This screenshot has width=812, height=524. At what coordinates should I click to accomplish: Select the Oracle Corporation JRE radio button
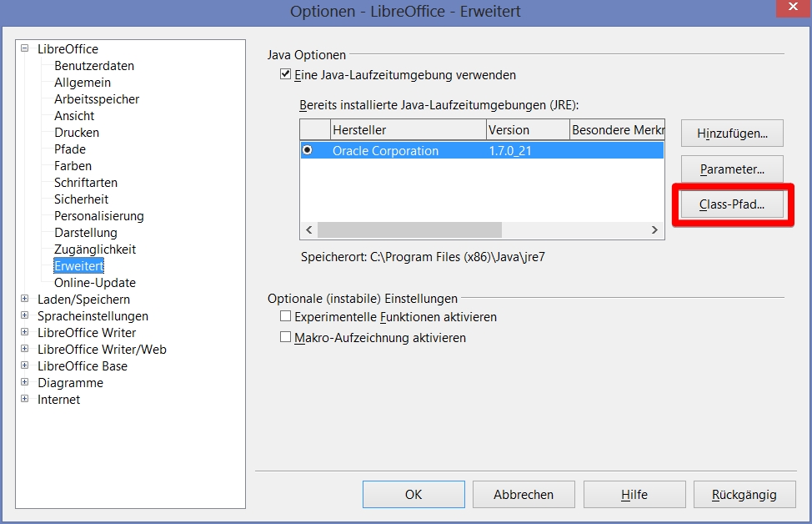tap(308, 151)
